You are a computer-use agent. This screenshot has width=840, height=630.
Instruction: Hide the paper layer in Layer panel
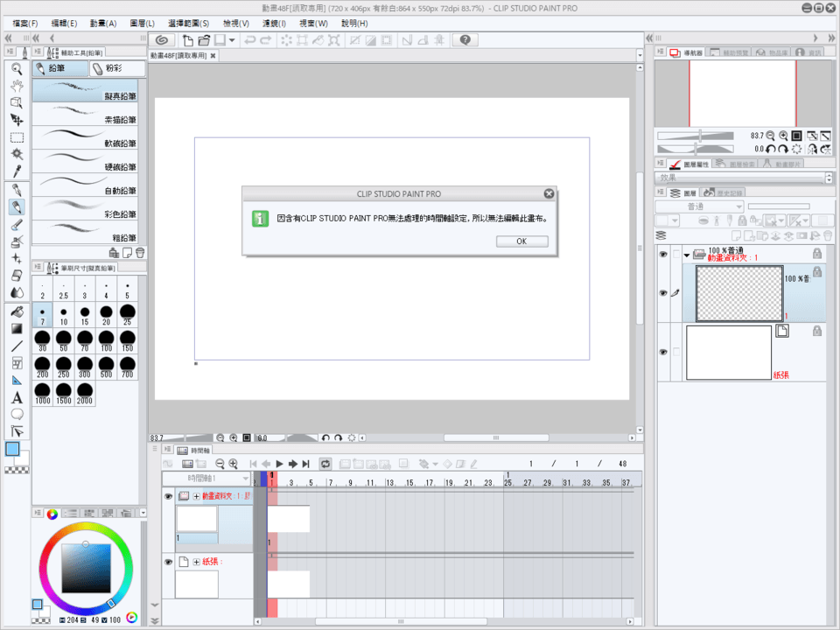click(x=663, y=352)
